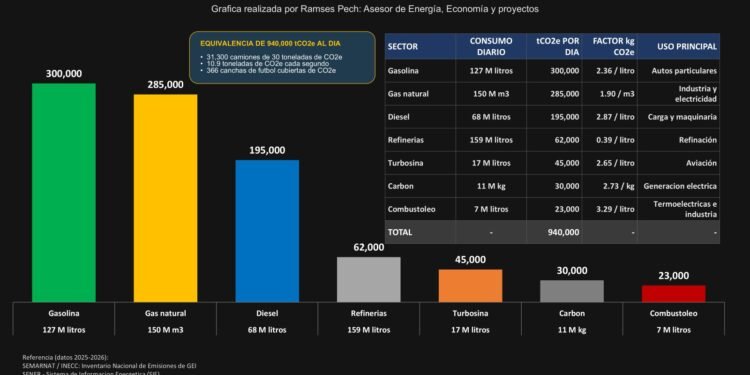750x375 pixels.
Task: Select the light gray Refinerias bar
Action: [x=368, y=279]
